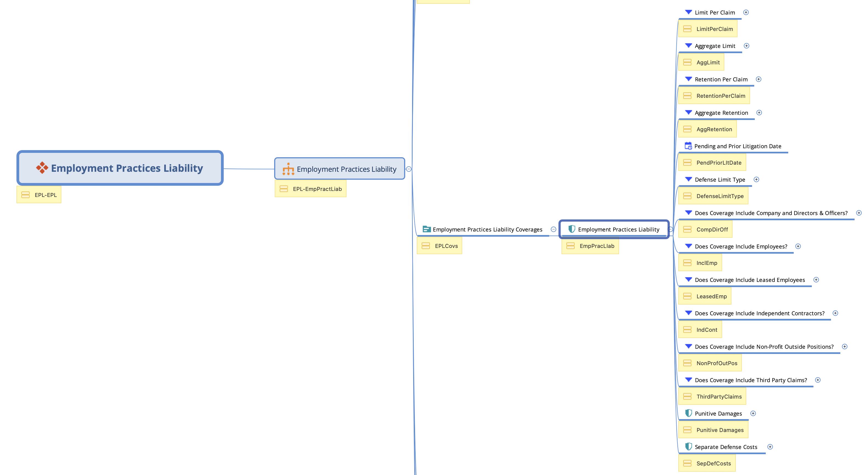Click the calendar icon beside Pending and Prior Litigation Date
This screenshot has width=868, height=475.
pos(688,146)
